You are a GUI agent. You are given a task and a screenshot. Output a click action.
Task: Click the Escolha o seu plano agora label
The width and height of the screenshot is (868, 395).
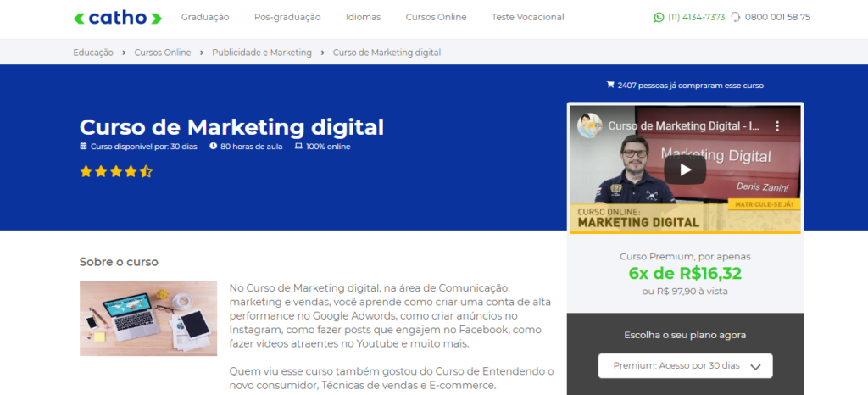tap(685, 335)
